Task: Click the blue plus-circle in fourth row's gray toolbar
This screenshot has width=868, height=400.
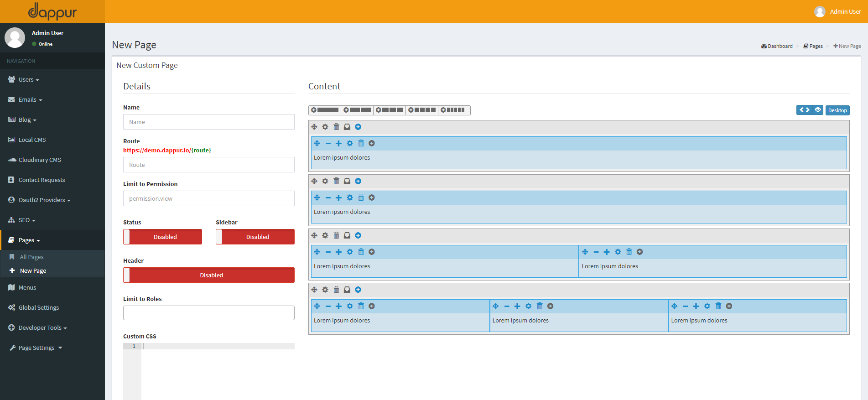Action: [x=358, y=290]
